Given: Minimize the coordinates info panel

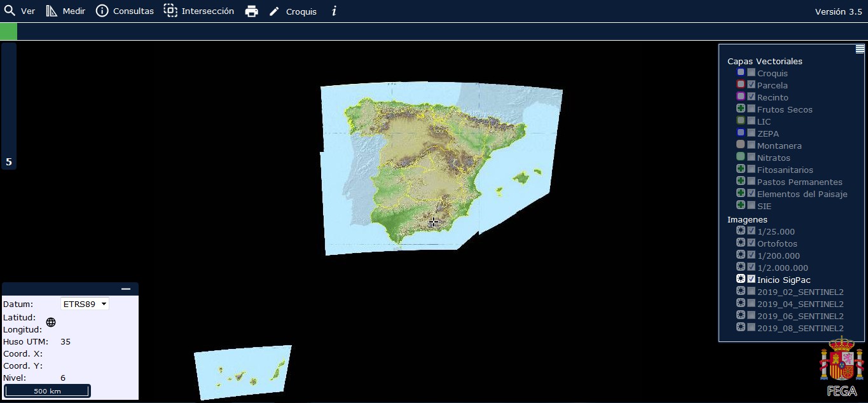Looking at the screenshot, I should (x=126, y=289).
